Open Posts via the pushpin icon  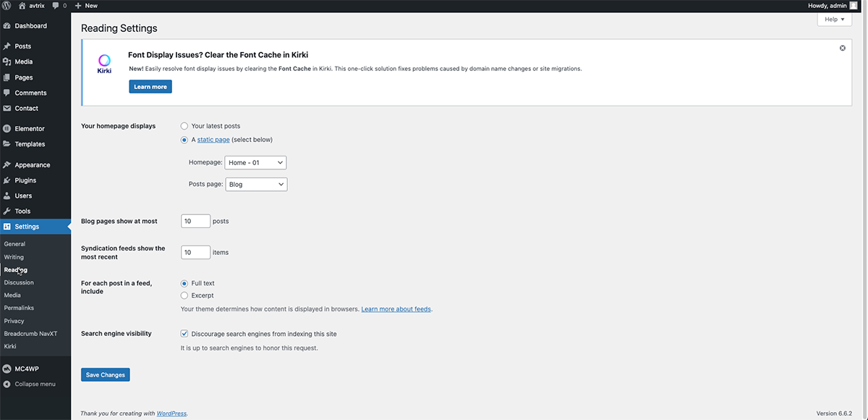(7, 46)
